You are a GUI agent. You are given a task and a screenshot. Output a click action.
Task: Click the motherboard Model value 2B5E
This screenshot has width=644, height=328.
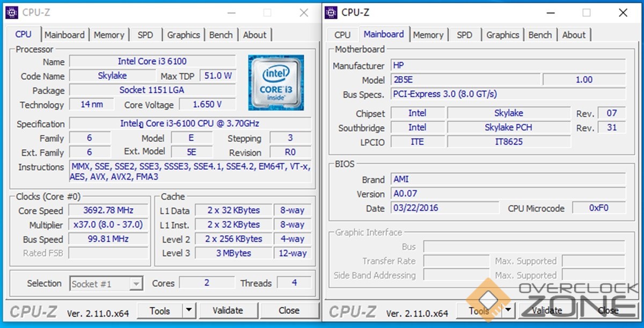coord(466,80)
